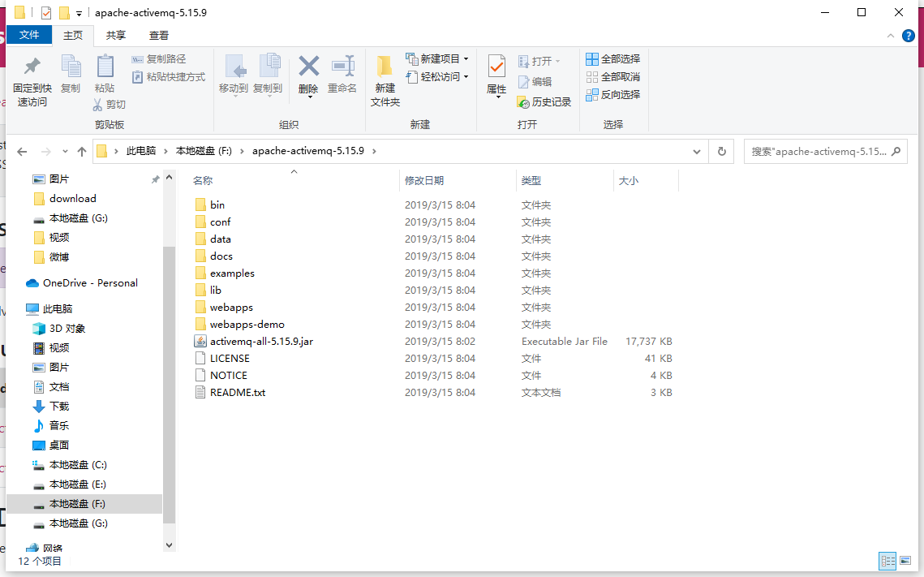The height and width of the screenshot is (577, 924).
Task: Open the 文件 menu
Action: click(x=29, y=35)
